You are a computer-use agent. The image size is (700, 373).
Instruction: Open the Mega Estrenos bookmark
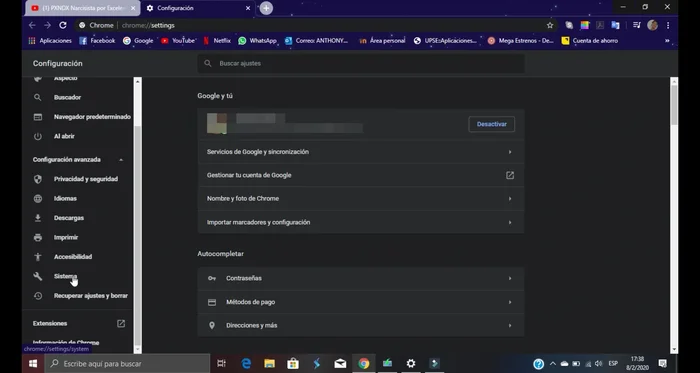click(521, 41)
